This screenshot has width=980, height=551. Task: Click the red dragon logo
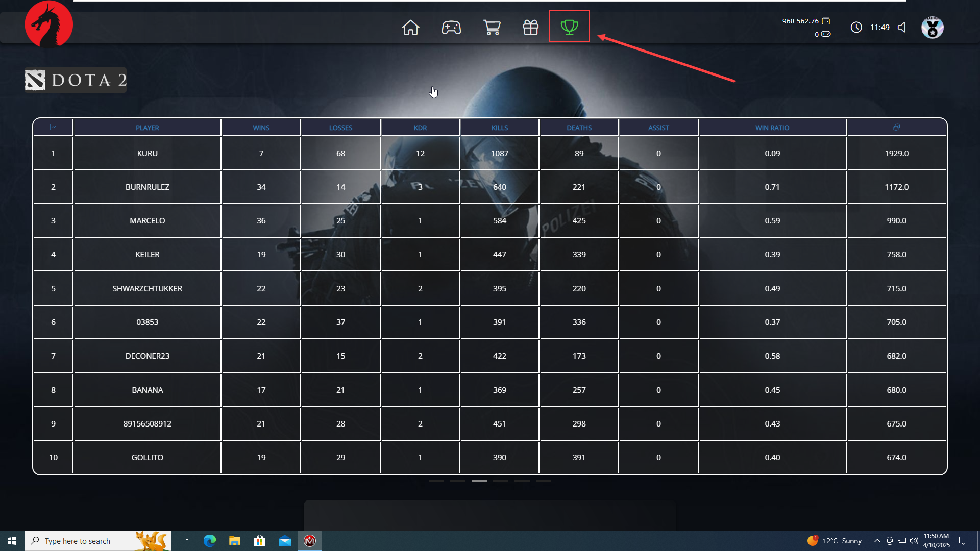48,24
